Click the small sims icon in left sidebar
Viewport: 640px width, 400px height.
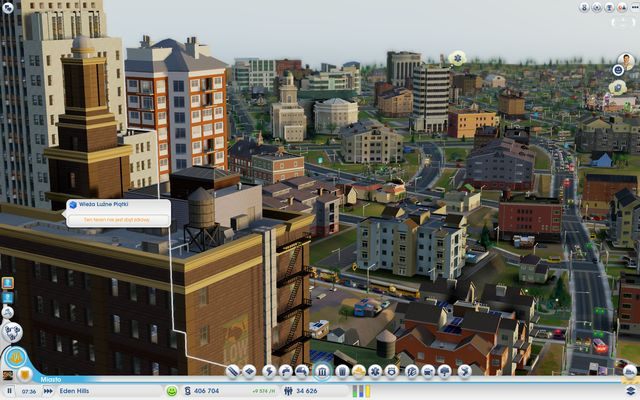click(7, 312)
